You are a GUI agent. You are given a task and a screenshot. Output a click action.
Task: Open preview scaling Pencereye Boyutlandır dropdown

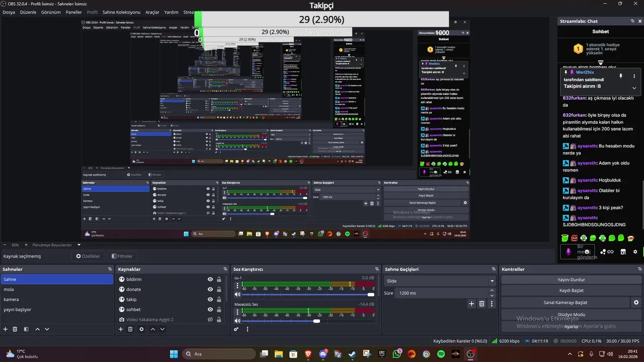[x=56, y=245]
